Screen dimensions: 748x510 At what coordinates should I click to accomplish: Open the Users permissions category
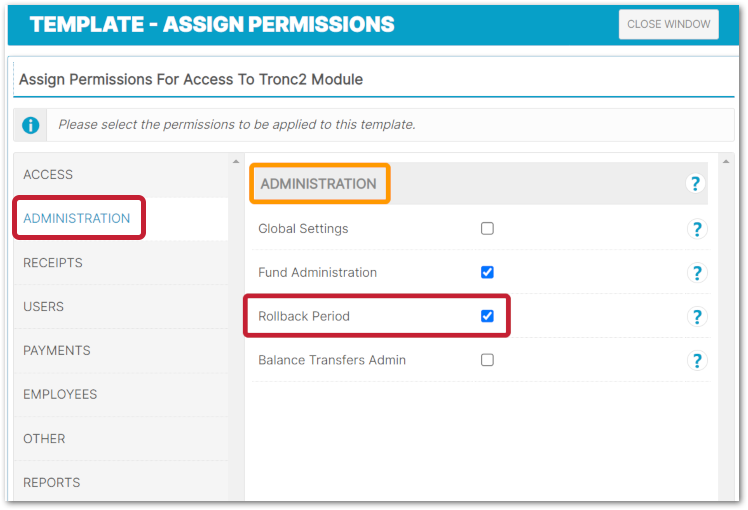pos(43,306)
